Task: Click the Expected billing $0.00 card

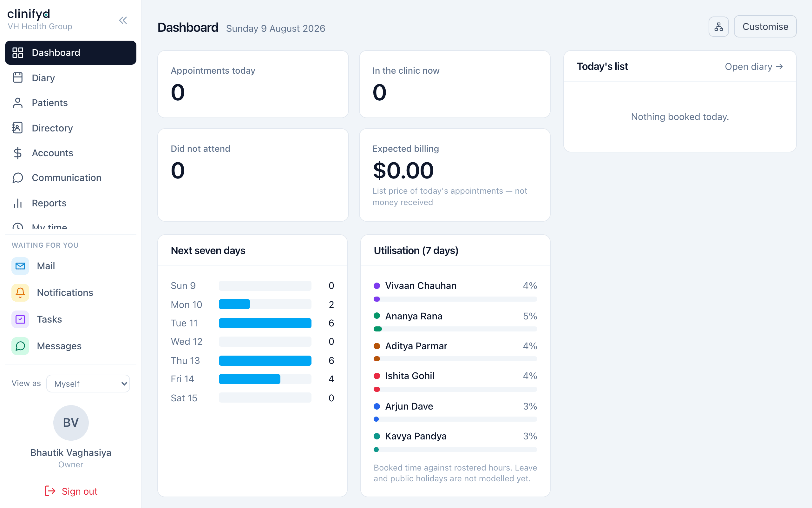Action: [x=455, y=175]
